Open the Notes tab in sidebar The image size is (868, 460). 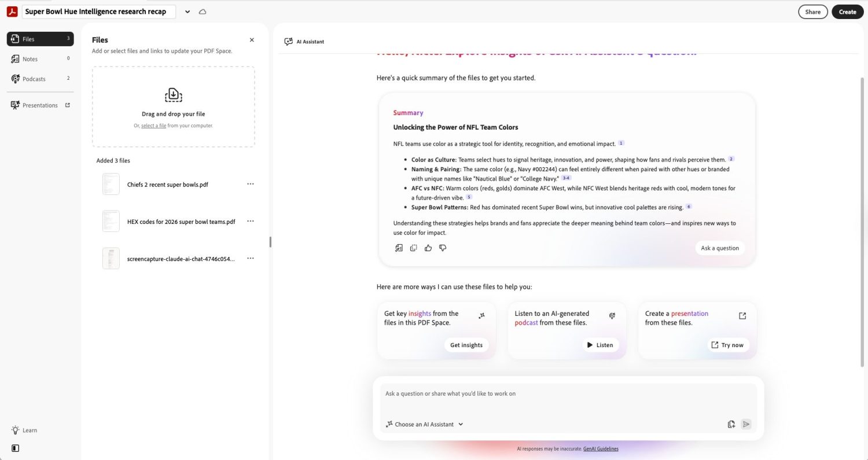(40, 58)
